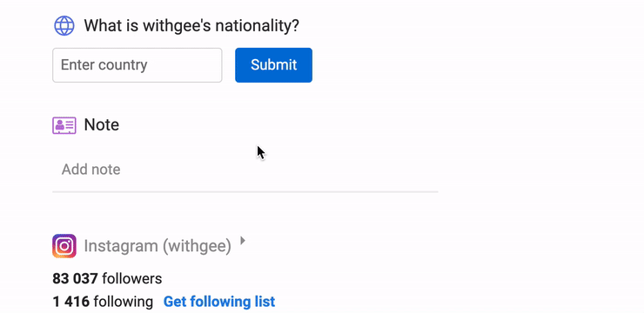The width and height of the screenshot is (644, 313).
Task: Click the Instagram logo icon
Action: [64, 246]
